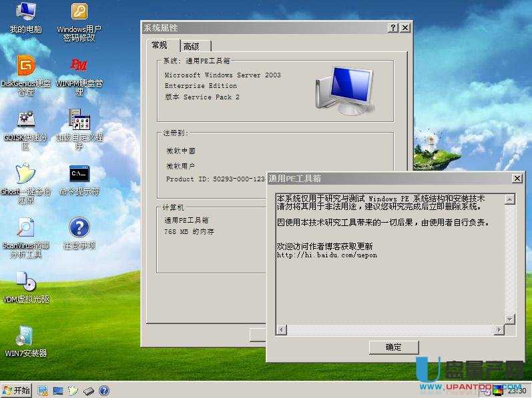Click scroll right arrow in message box
This screenshot has height=398, width=532.
(x=499, y=329)
